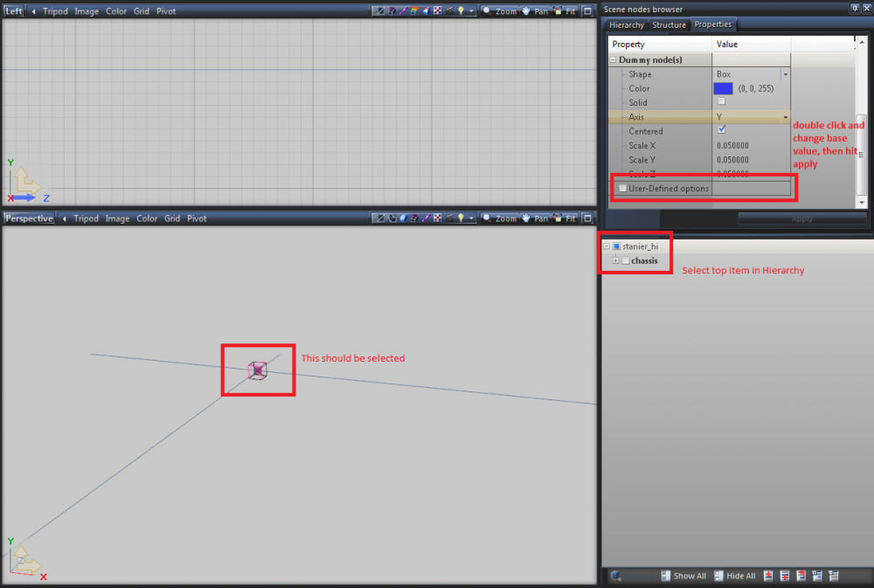Open the Perspective view name menu
874x588 pixels.
(x=29, y=218)
